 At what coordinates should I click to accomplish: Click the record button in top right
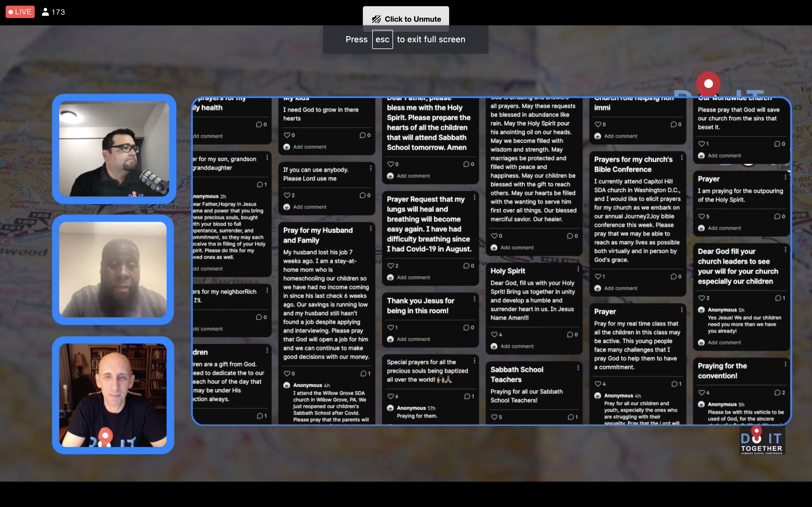click(x=709, y=83)
